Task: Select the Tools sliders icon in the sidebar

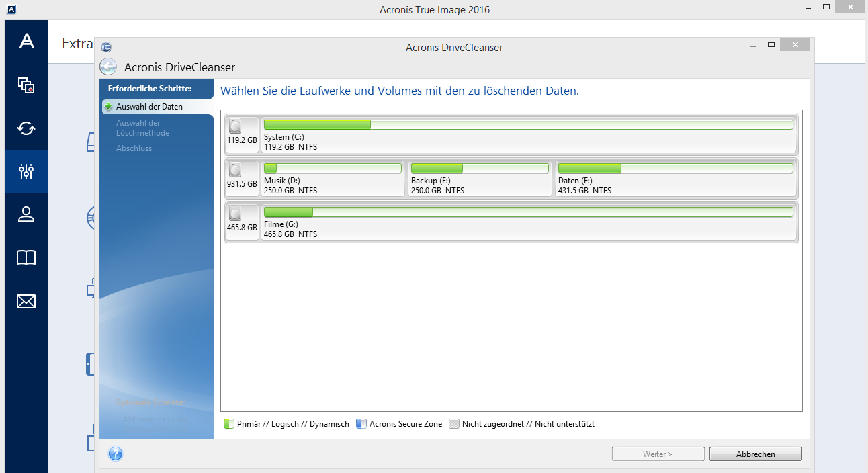Action: (x=26, y=171)
